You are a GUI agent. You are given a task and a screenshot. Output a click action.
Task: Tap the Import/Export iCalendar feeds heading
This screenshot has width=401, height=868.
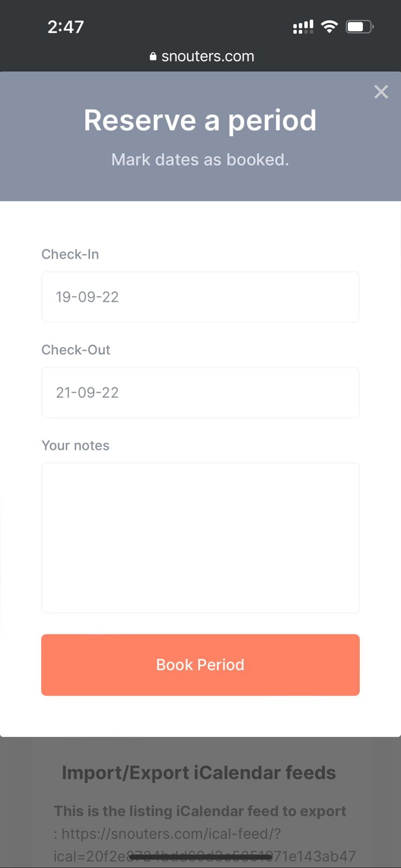tap(199, 773)
